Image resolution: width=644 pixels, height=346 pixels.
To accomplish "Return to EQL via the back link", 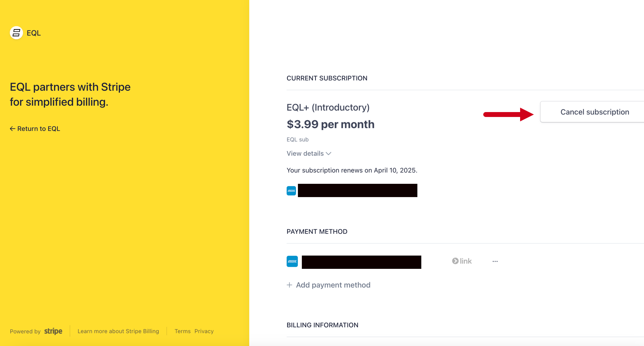I will click(35, 129).
